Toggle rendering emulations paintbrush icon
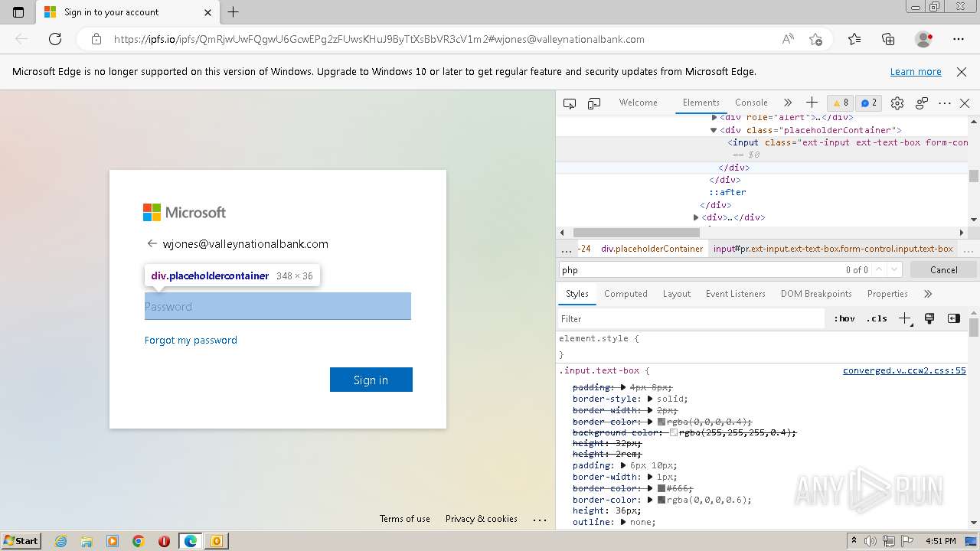 [929, 318]
